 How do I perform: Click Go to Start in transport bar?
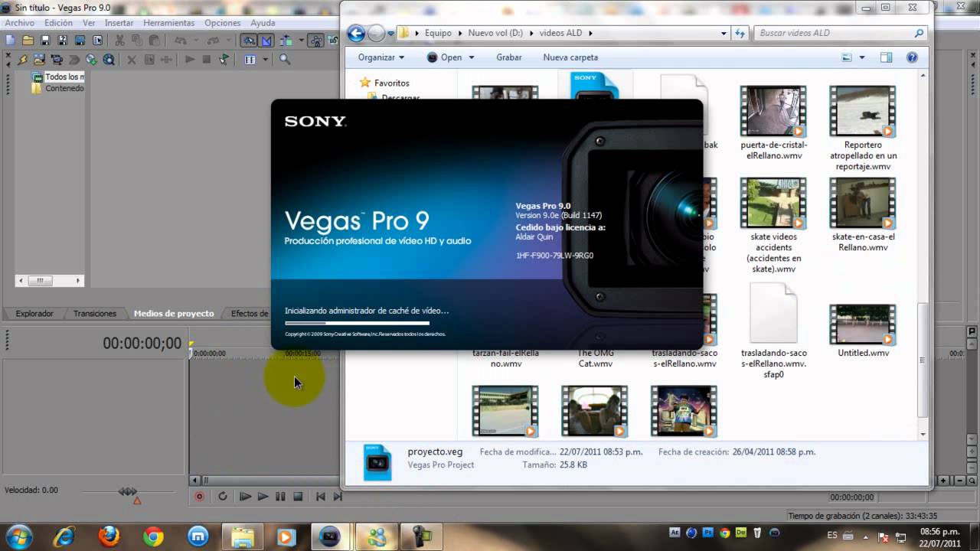coord(321,497)
